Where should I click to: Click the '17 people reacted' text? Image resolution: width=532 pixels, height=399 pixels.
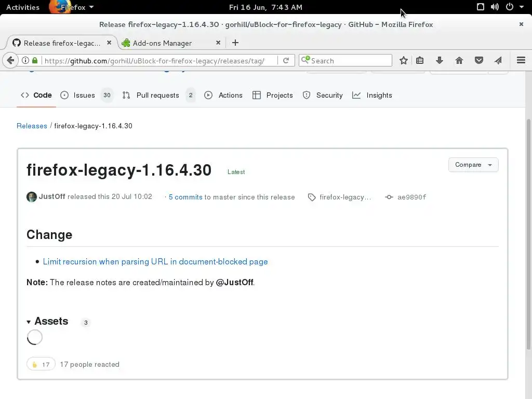pos(89,364)
